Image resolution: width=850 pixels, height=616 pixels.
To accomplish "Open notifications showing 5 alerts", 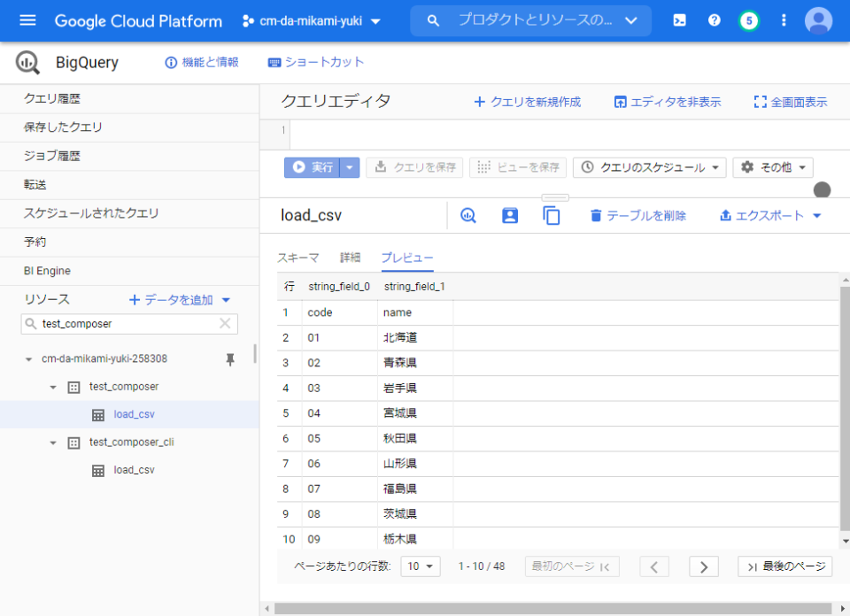I will point(749,19).
